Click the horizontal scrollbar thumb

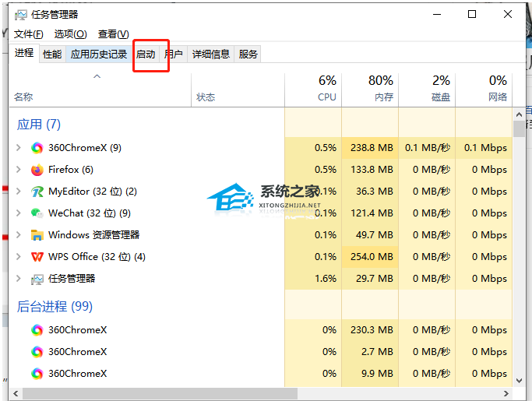point(160,393)
